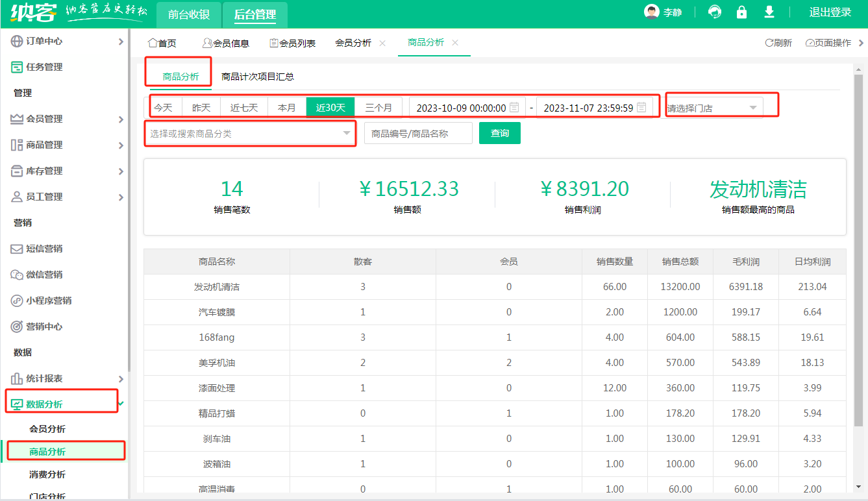Select the 今天 time range

[164, 108]
